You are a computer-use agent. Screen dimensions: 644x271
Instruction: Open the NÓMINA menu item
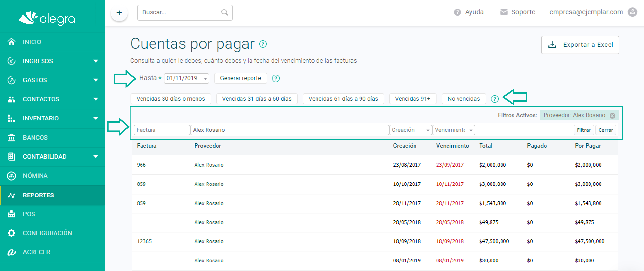click(52, 176)
